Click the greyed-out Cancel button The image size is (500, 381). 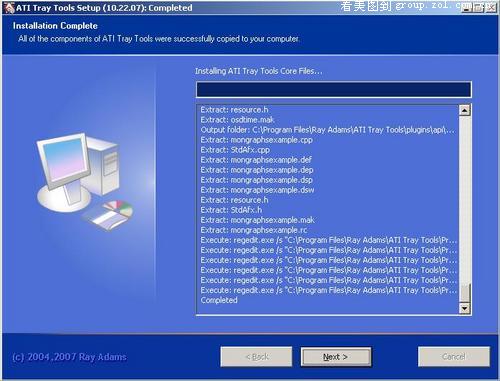click(x=454, y=357)
